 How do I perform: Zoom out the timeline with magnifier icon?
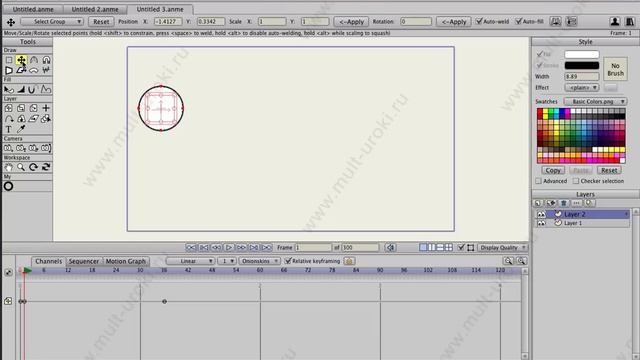coord(508,261)
